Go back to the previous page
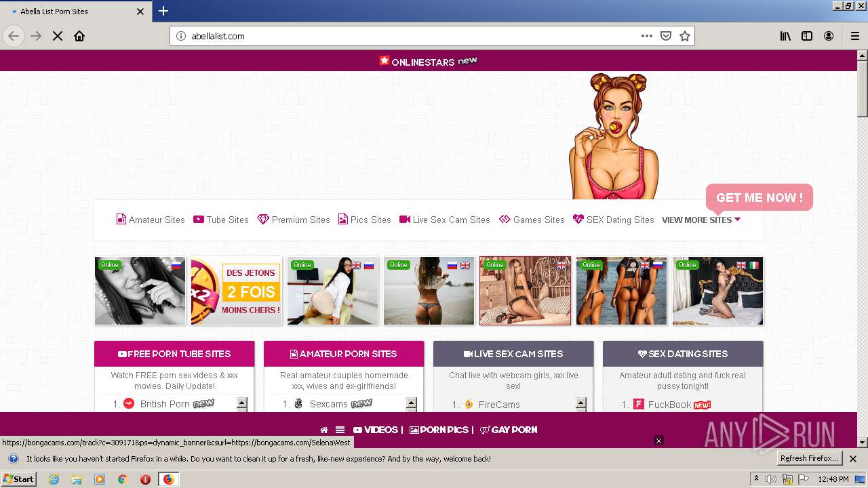This screenshot has width=868, height=488. pos(14,36)
